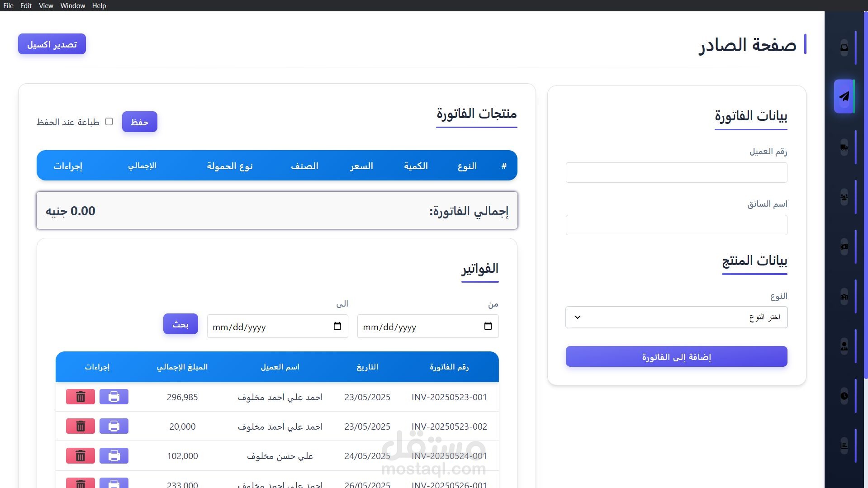Click the الى date input field
Screen dimensions: 868x488
(277, 326)
